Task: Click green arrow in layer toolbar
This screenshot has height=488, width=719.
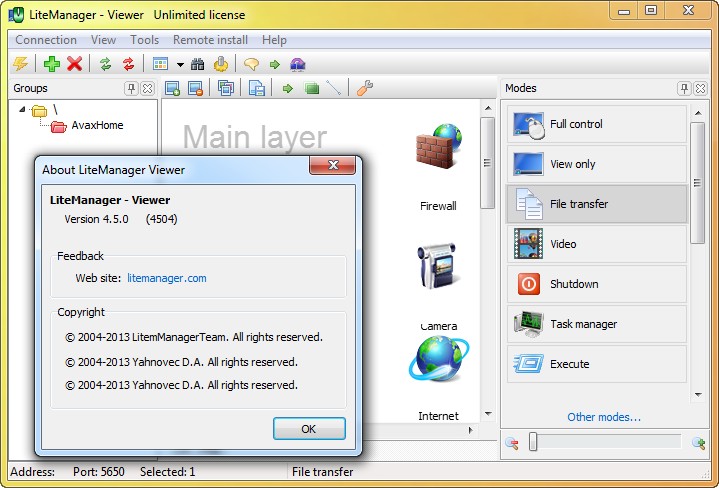Action: pos(288,89)
